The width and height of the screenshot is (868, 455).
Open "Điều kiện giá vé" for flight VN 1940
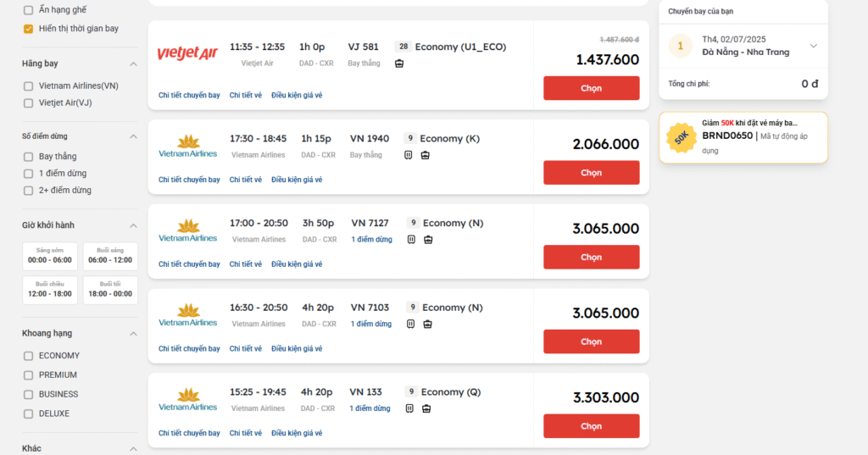297,180
